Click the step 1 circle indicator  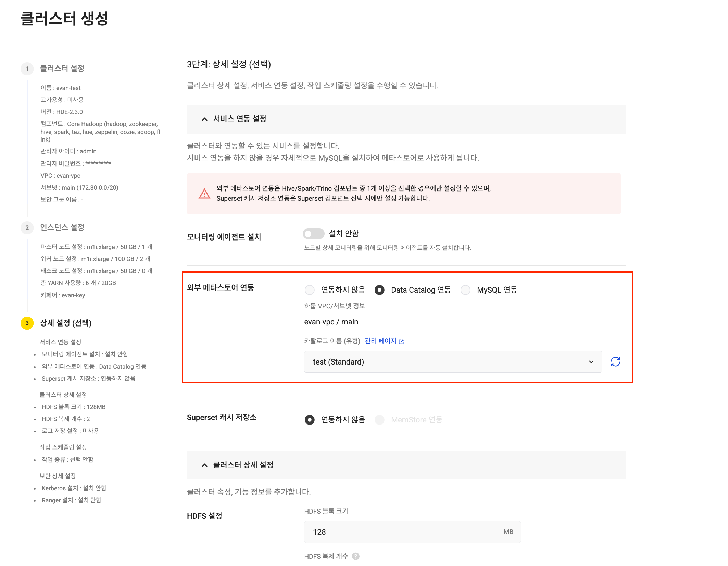(27, 69)
